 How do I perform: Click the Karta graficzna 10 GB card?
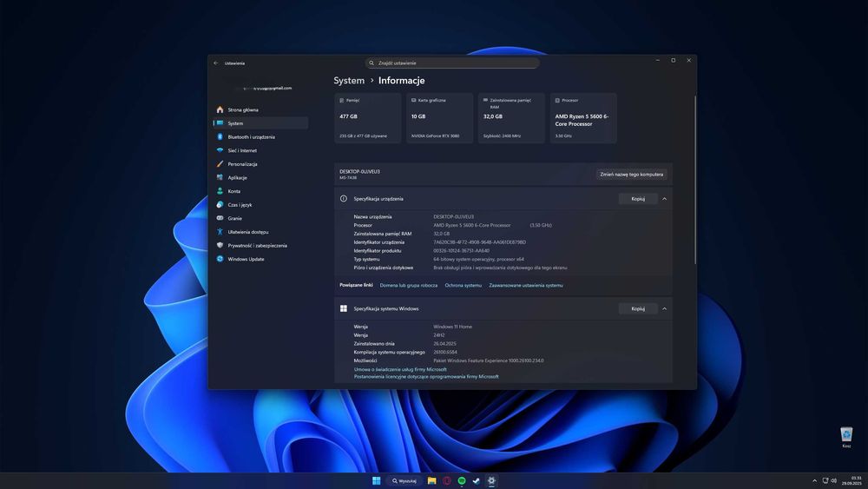coord(439,118)
